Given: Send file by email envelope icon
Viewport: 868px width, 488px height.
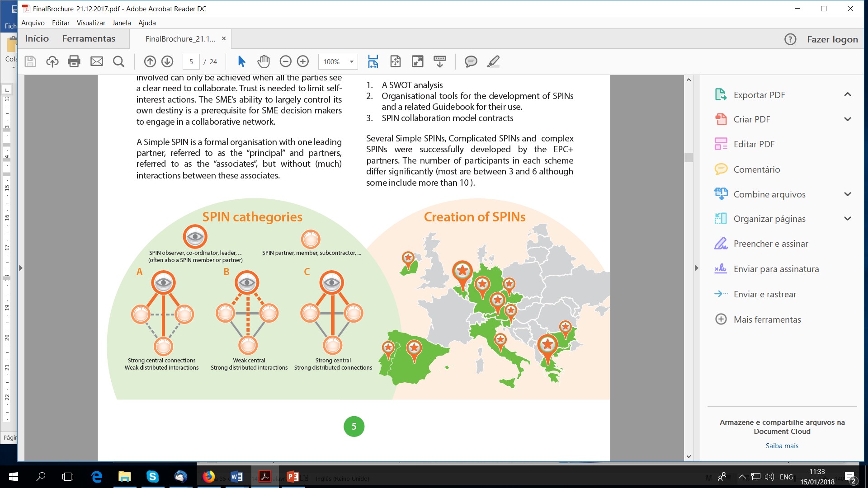Looking at the screenshot, I should click(97, 61).
